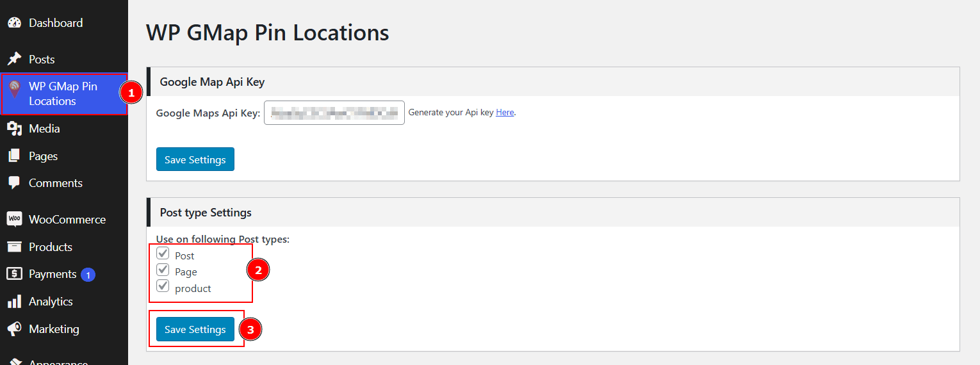Click the WooCommerce logo icon
Image resolution: width=980 pixels, height=365 pixels.
point(14,219)
